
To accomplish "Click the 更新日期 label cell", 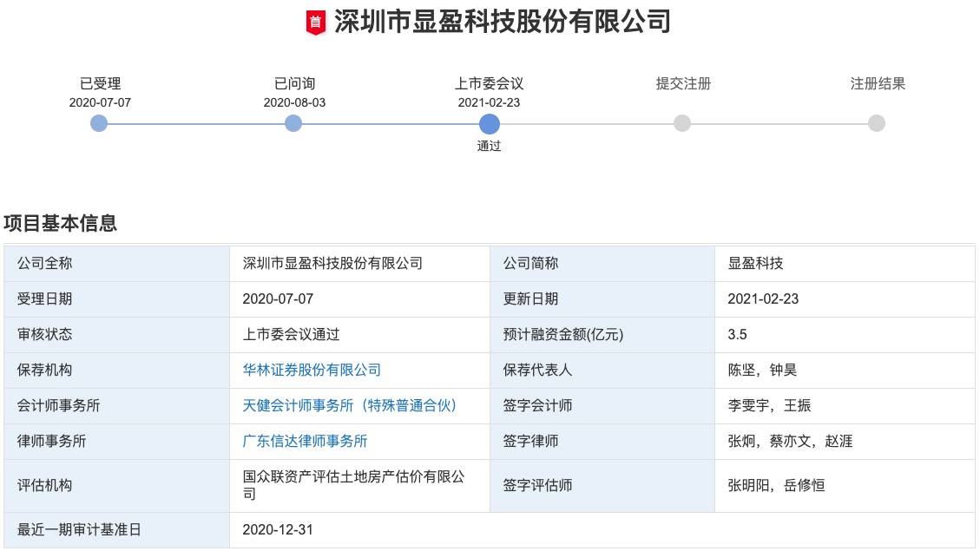I will pyautogui.click(x=602, y=298).
